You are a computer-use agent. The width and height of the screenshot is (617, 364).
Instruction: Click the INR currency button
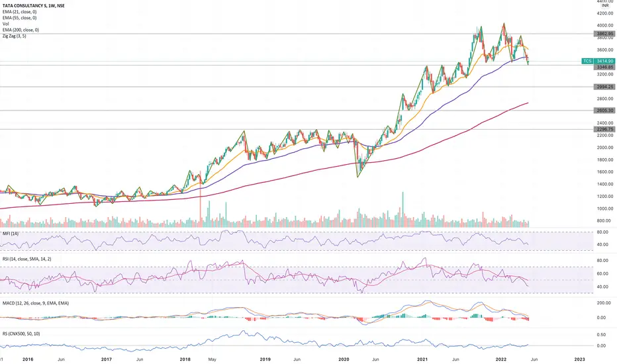coord(605,5)
